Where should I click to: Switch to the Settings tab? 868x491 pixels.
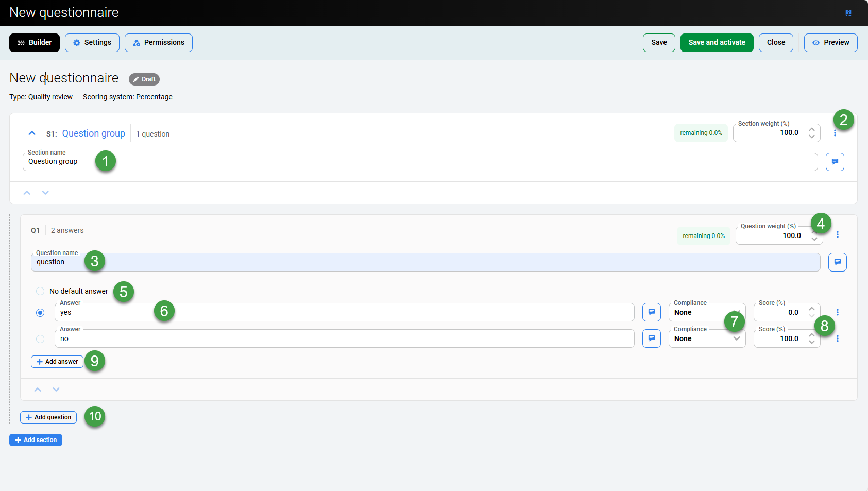(92, 43)
